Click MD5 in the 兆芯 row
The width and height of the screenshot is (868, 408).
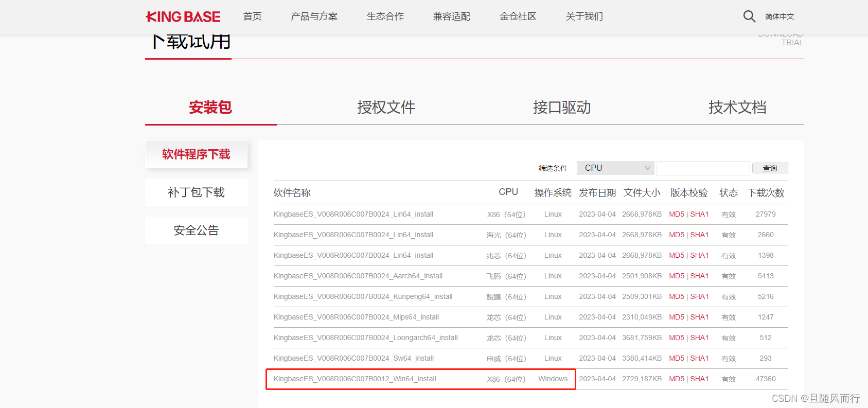[x=677, y=255]
